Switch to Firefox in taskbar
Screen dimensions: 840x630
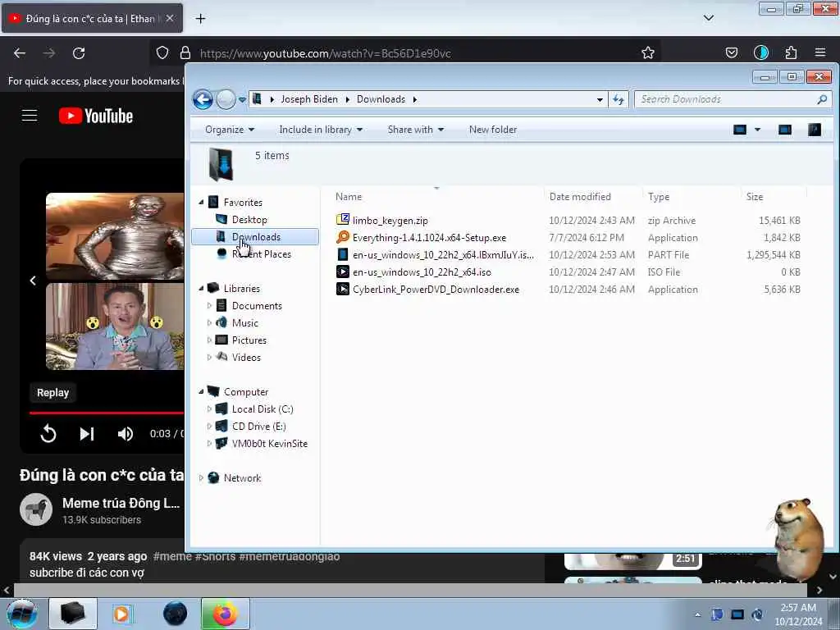pyautogui.click(x=225, y=614)
